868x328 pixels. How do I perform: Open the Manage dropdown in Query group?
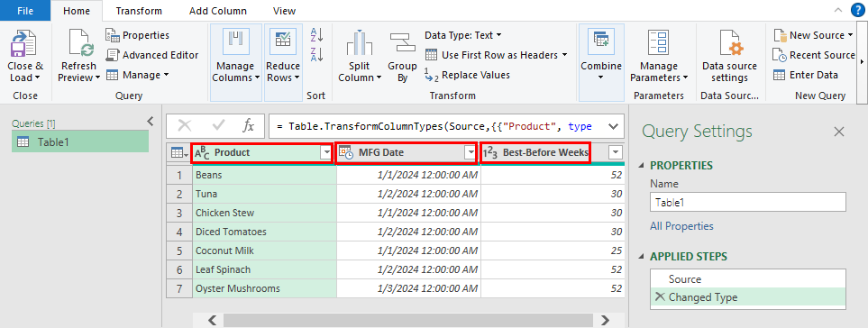(x=137, y=75)
